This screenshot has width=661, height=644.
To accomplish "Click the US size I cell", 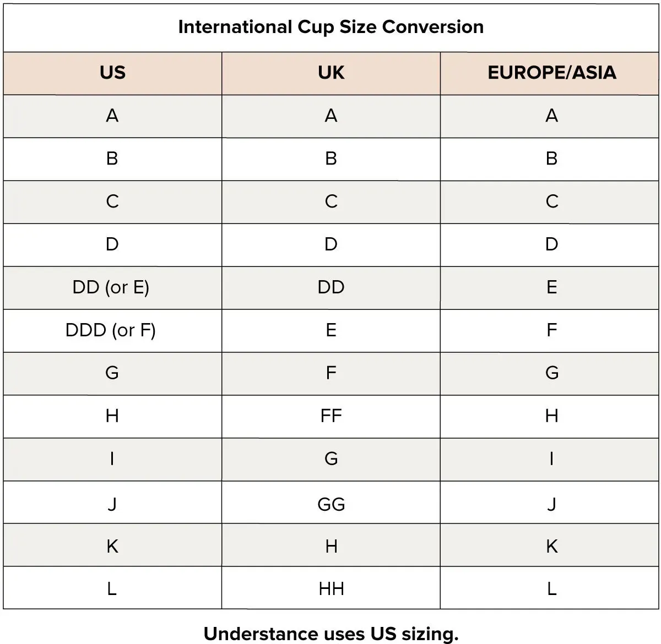I will (112, 459).
